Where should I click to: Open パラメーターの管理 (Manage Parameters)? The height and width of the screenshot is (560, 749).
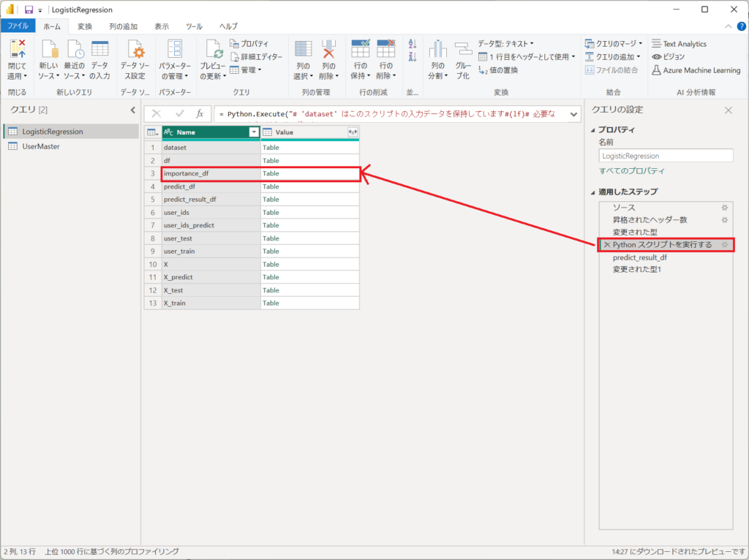point(175,60)
